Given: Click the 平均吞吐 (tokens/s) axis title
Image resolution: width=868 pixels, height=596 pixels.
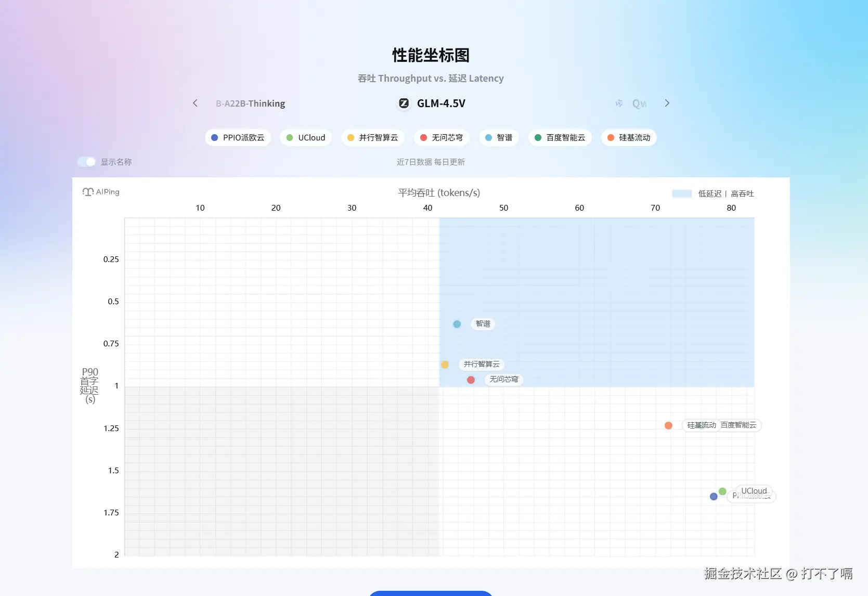Looking at the screenshot, I should [x=439, y=193].
